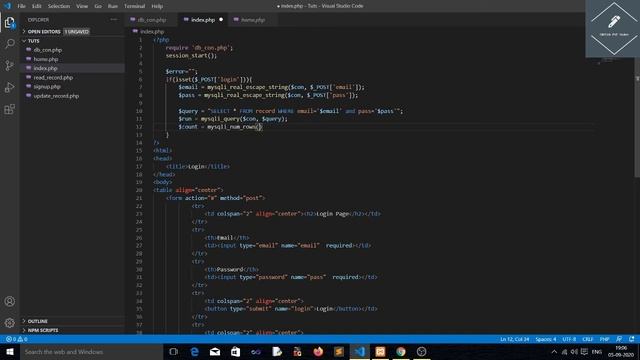The height and width of the screenshot is (360, 640).
Task: Open update_record.php in the file tree
Action: click(x=56, y=96)
